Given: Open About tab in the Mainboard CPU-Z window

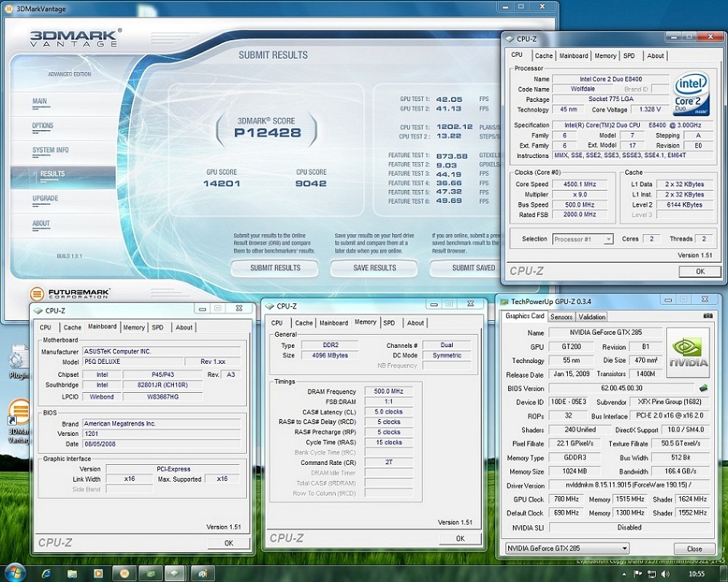Looking at the screenshot, I should [x=184, y=327].
